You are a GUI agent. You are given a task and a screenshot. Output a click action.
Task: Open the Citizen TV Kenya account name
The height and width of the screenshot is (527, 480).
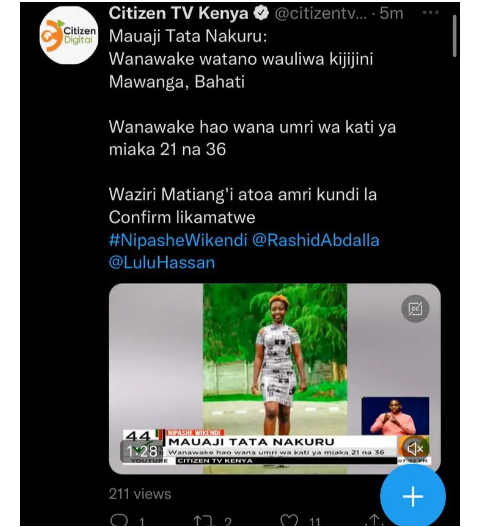[178, 13]
